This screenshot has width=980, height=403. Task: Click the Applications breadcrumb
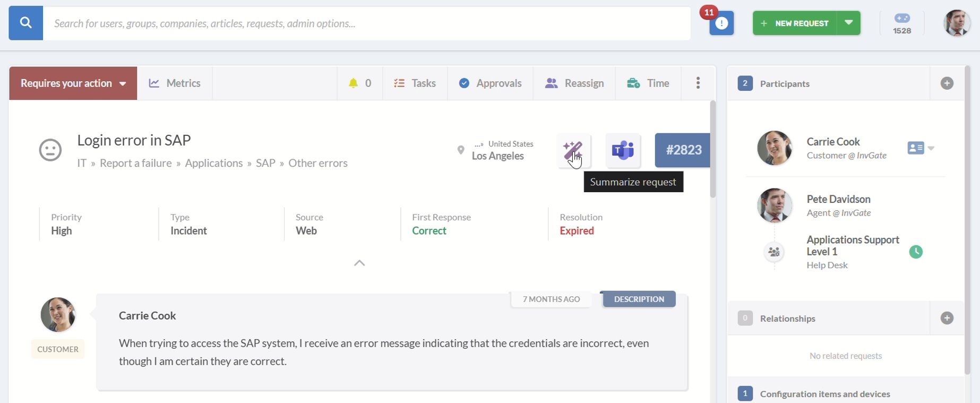(214, 163)
